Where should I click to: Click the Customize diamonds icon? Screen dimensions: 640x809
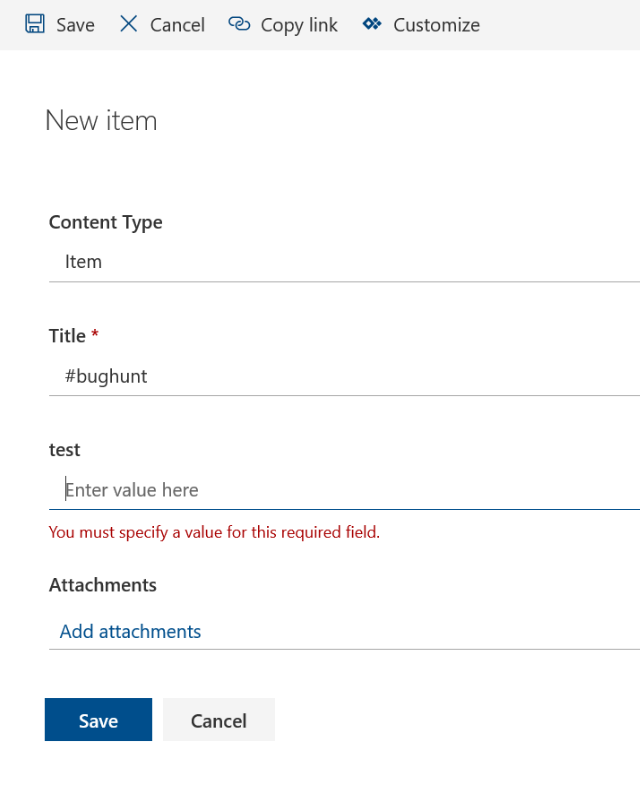(372, 24)
